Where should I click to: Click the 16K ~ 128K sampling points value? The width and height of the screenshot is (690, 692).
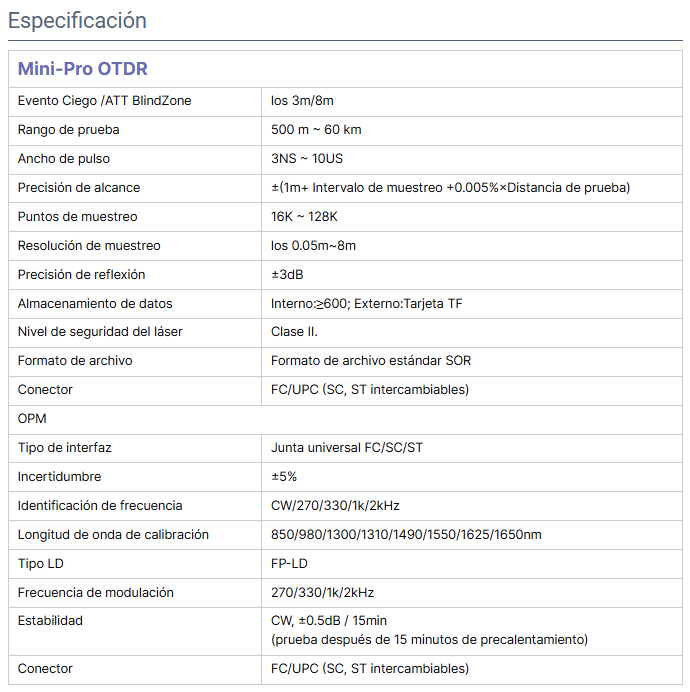click(304, 217)
